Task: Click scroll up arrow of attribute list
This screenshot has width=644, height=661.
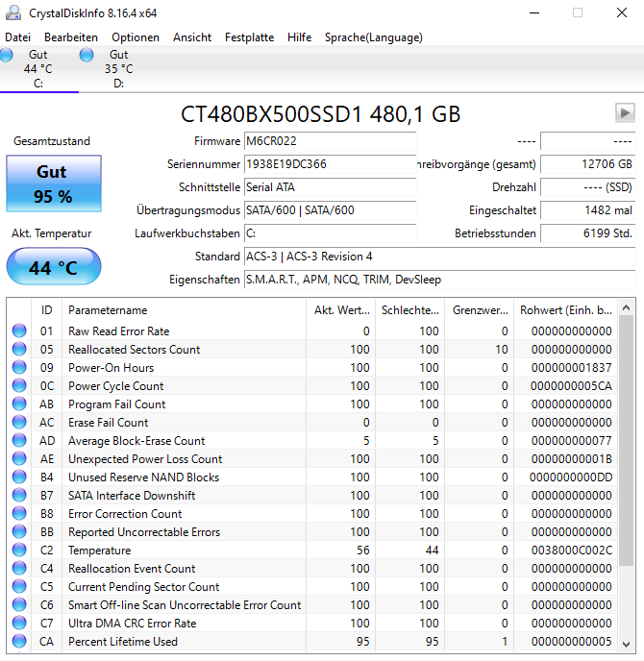Action: click(x=627, y=307)
